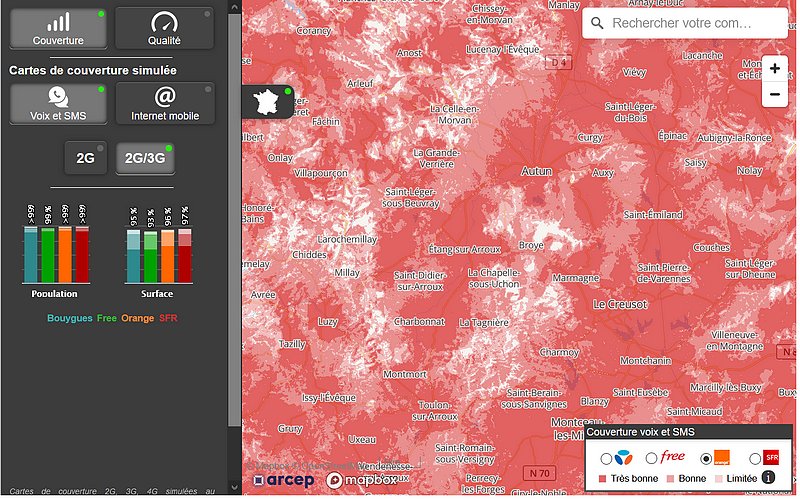Select the Free operator radio button

651,459
